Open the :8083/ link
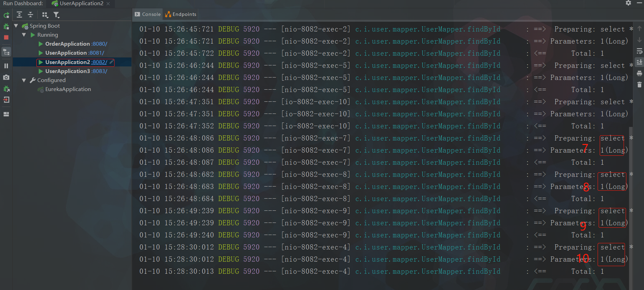The width and height of the screenshot is (644, 290). [x=99, y=71]
